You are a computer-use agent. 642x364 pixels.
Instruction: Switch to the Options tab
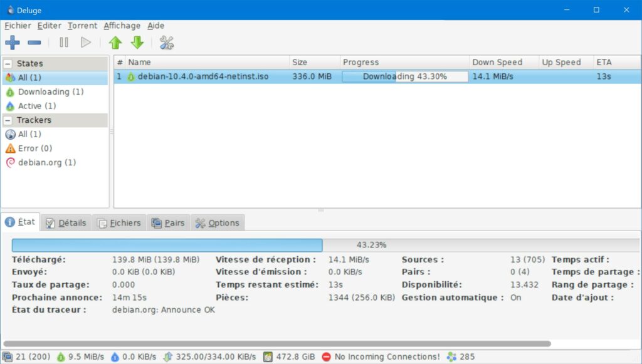[x=218, y=223]
